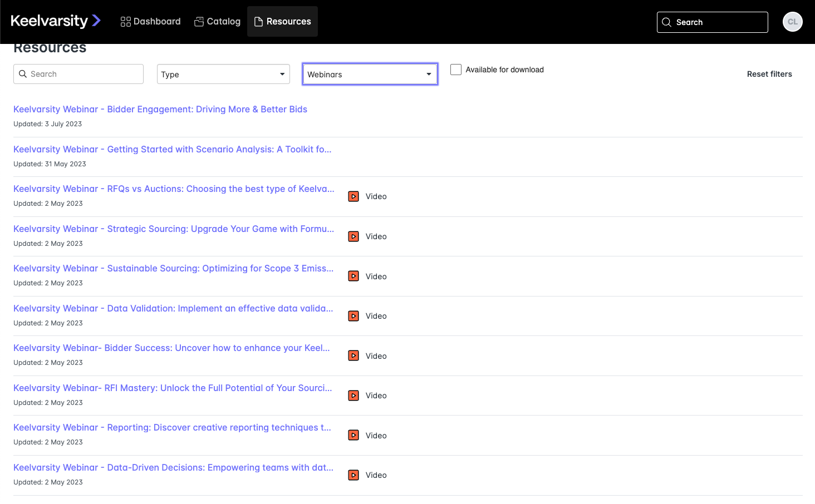Click Video label in Data-Driven Decisions row
815x504 pixels.
[376, 475]
